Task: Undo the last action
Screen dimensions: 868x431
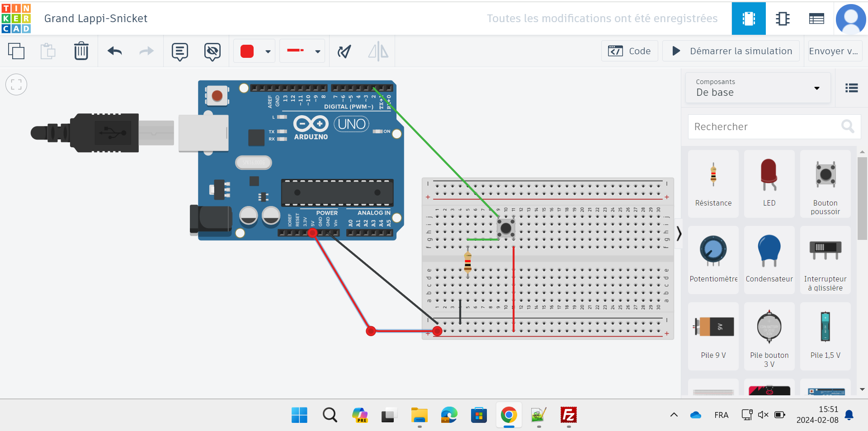Action: click(x=115, y=51)
